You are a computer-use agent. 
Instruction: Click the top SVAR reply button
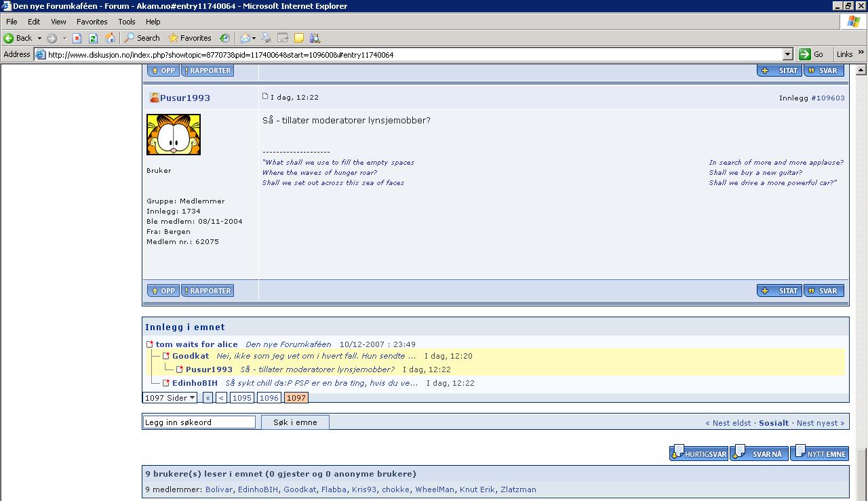click(x=824, y=71)
